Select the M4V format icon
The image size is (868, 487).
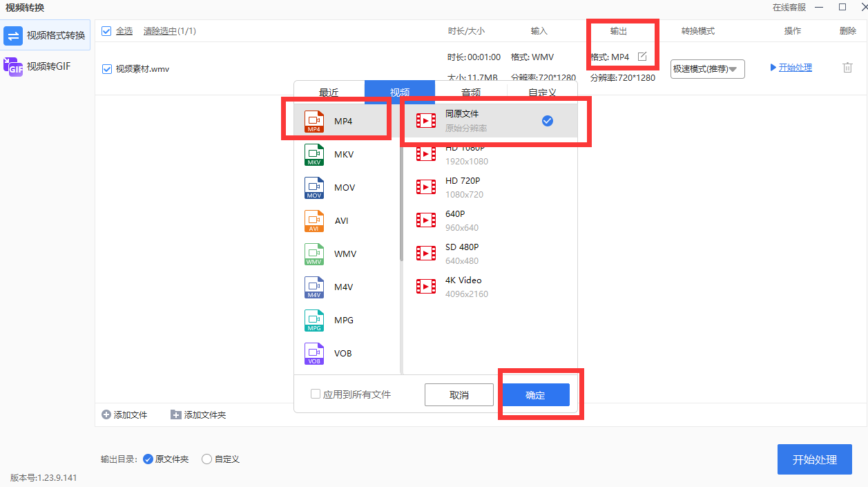314,287
